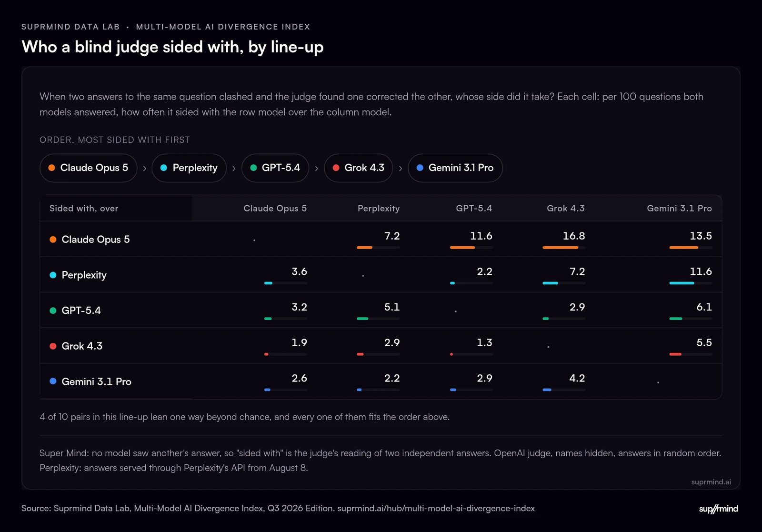The height and width of the screenshot is (532, 762).
Task: Click the Claude Opus 5 order chip
Action: tap(88, 168)
